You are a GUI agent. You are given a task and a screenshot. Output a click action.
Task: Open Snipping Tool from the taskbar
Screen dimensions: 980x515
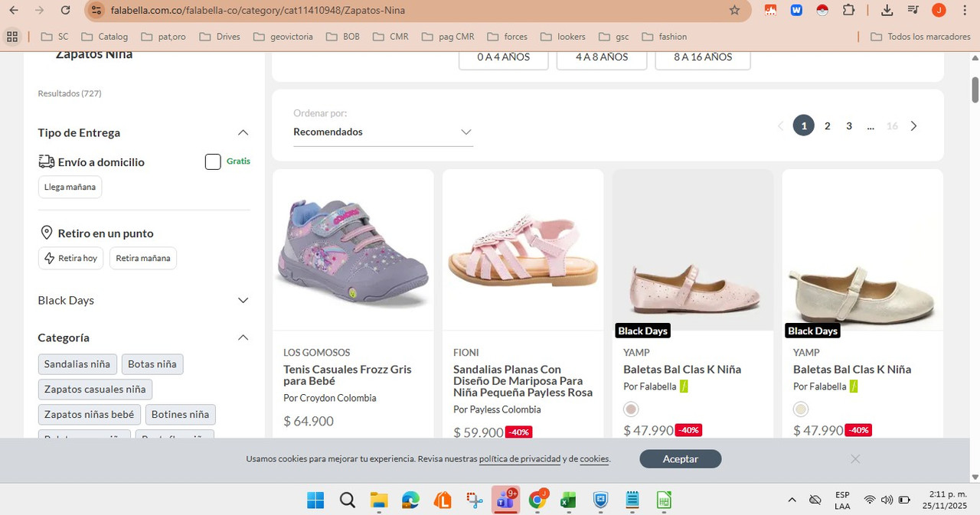tap(475, 500)
